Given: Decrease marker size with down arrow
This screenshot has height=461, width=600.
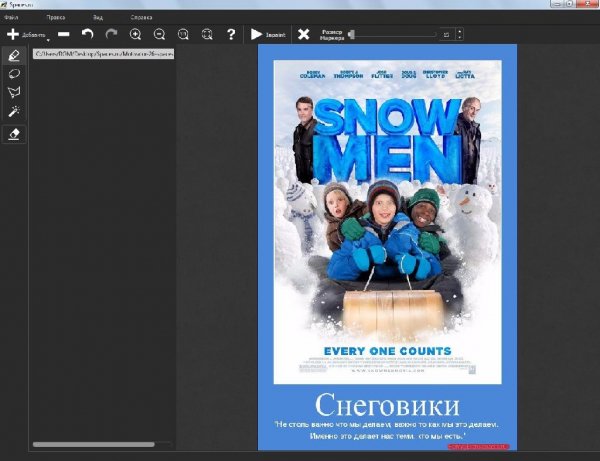Looking at the screenshot, I should tap(460, 37).
